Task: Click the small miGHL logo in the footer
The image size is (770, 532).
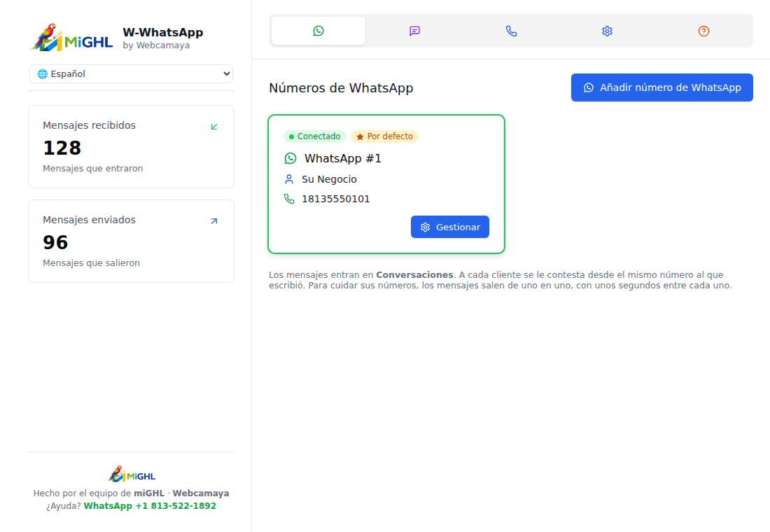Action: 131,474
